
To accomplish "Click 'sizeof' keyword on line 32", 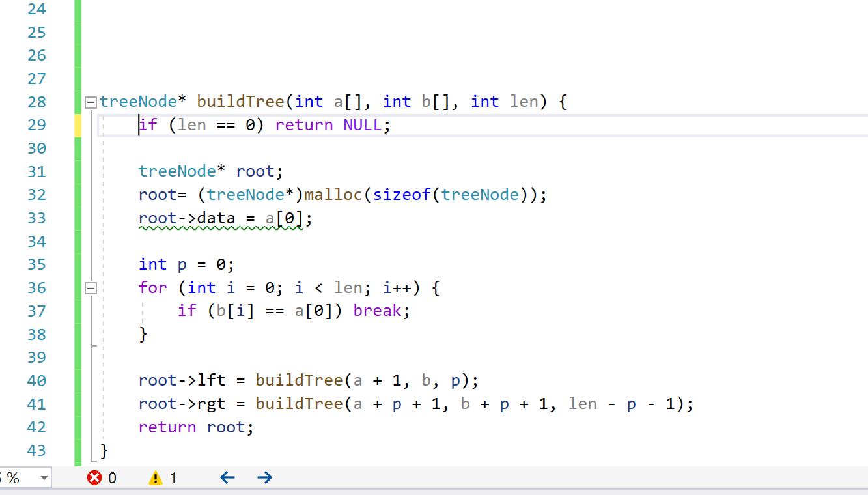I will (x=401, y=195).
